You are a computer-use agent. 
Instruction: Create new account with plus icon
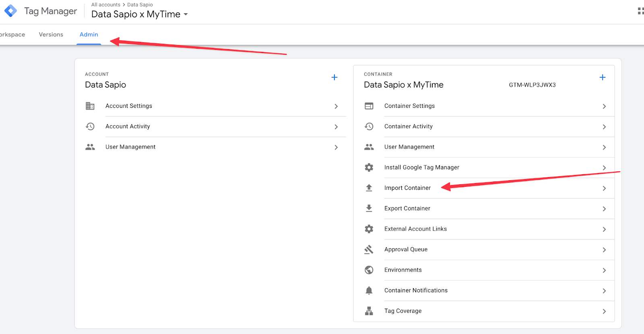coord(334,77)
